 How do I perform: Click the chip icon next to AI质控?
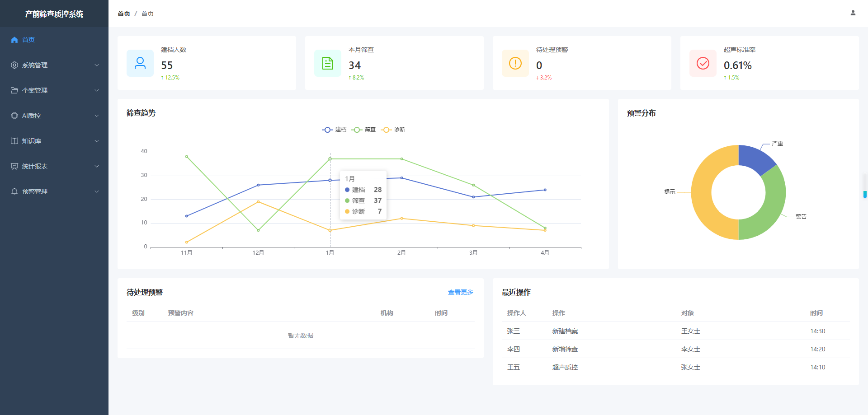point(14,116)
